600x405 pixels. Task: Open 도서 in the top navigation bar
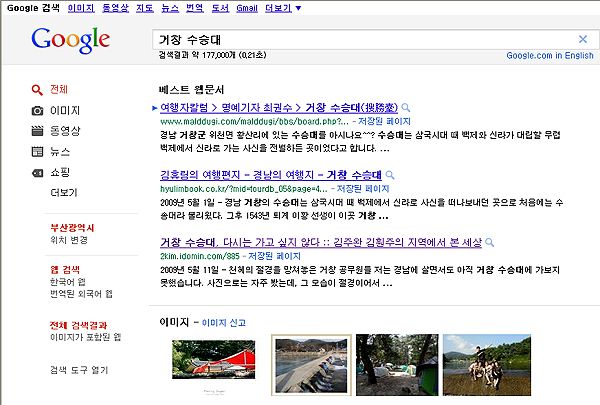pos(220,8)
